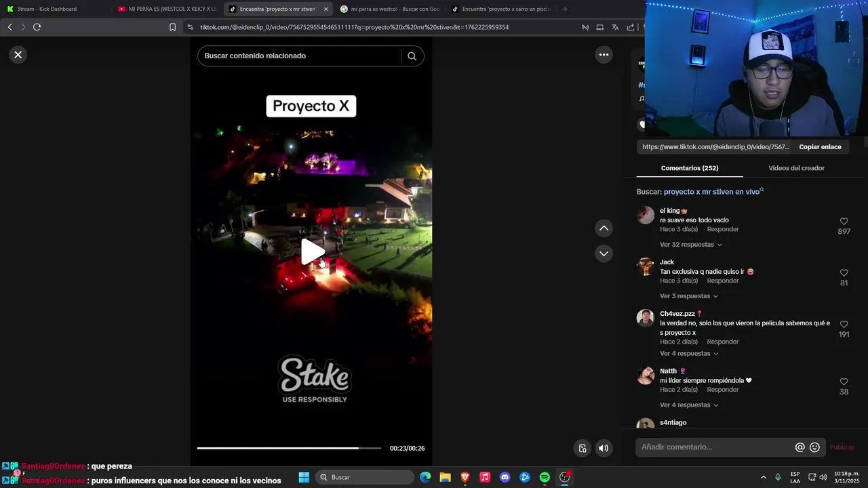
Task: Switch to MI PERRA ES WESTCOL YouTube tab
Action: (166, 9)
